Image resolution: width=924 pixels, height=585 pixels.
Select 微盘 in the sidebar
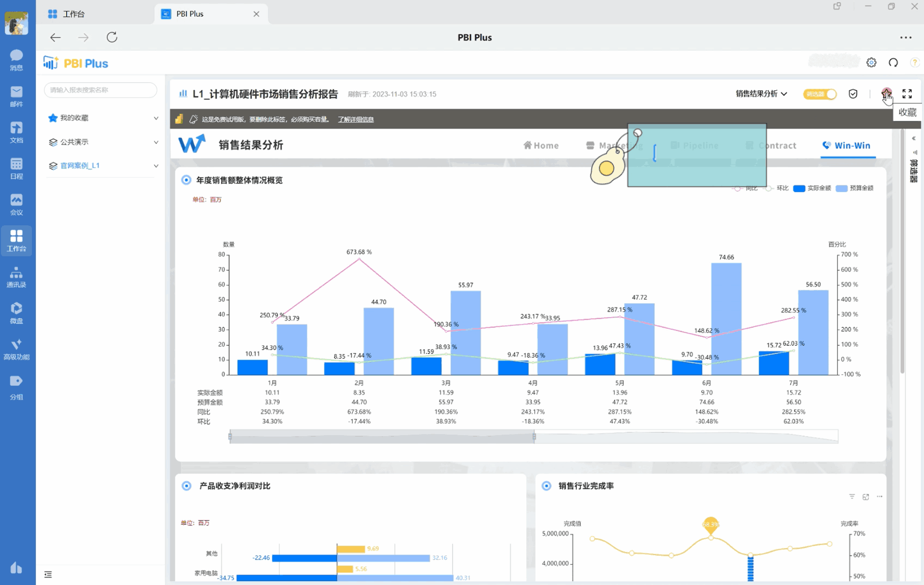[16, 312]
